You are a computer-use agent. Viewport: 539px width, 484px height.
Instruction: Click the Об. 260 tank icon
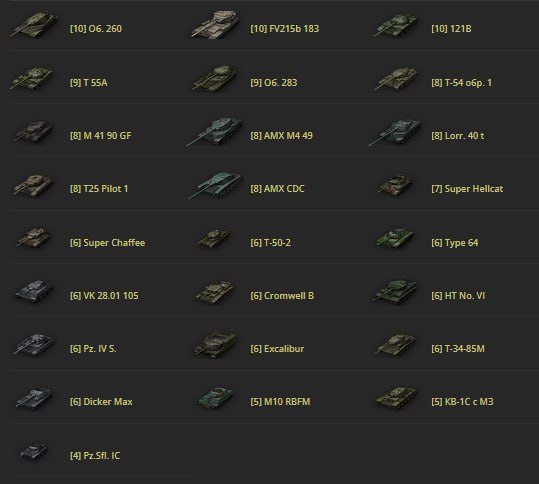tap(34, 24)
